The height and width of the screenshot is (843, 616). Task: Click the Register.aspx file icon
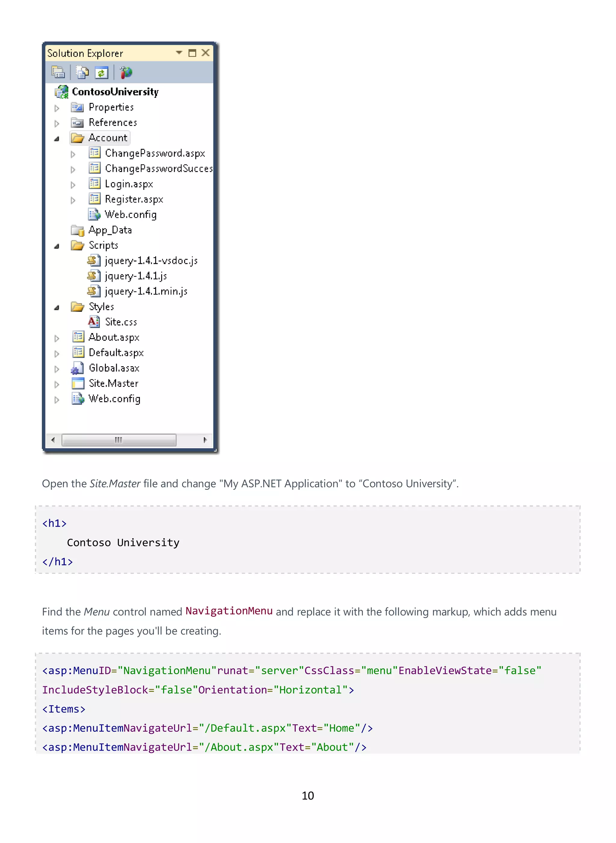tap(95, 199)
